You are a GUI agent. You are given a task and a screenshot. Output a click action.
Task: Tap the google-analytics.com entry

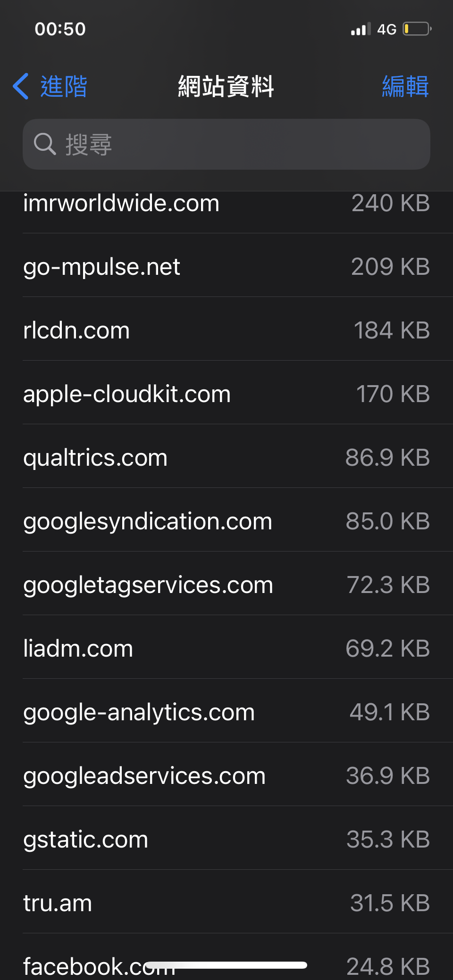tap(226, 712)
